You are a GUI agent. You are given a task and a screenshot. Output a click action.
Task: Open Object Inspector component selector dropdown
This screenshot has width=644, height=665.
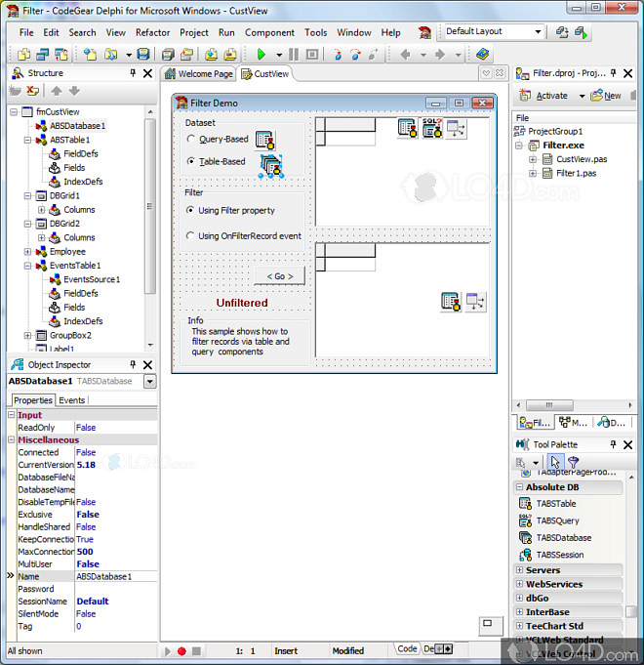pyautogui.click(x=149, y=381)
